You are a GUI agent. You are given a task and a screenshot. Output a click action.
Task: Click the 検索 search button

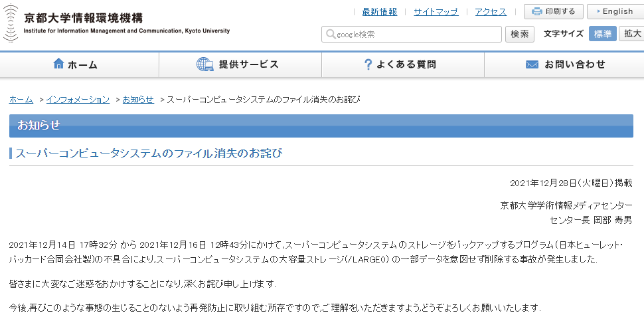(520, 35)
